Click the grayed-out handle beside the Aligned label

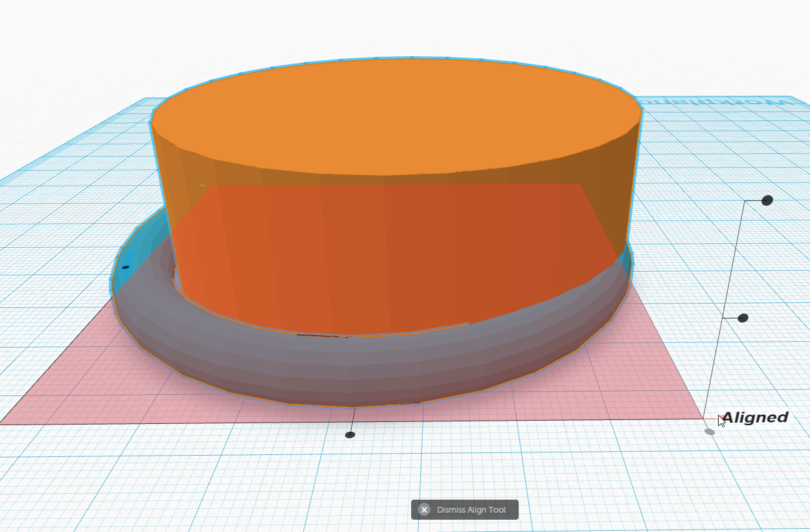[710, 432]
